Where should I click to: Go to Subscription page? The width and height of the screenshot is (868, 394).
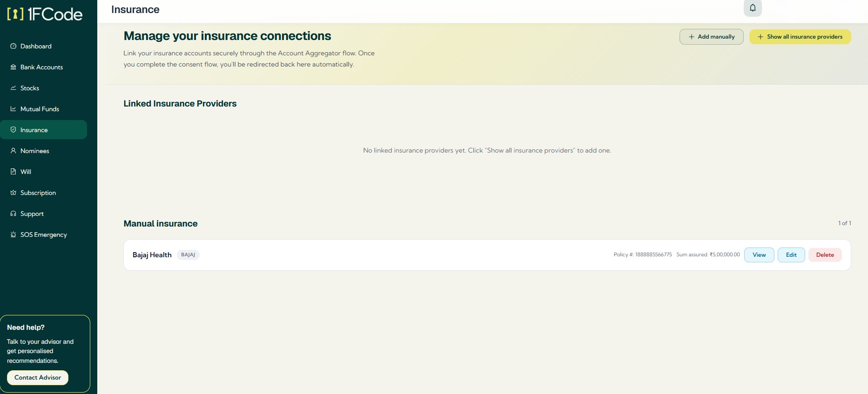[x=44, y=193]
